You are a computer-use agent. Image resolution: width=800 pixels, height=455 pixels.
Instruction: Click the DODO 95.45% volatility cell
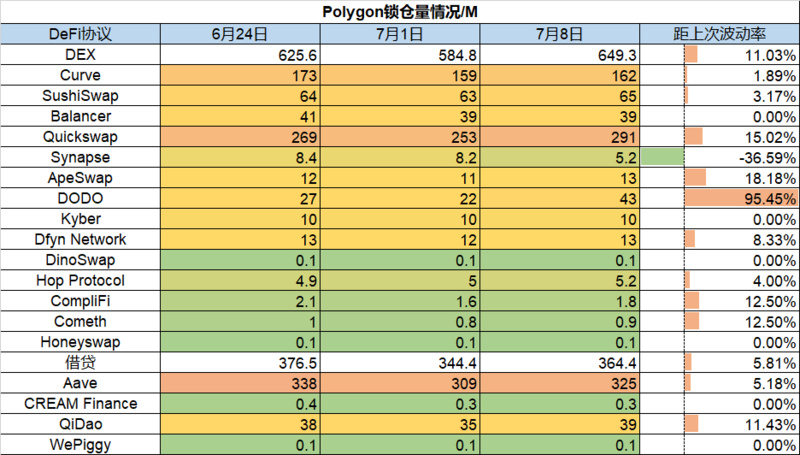[x=741, y=199]
